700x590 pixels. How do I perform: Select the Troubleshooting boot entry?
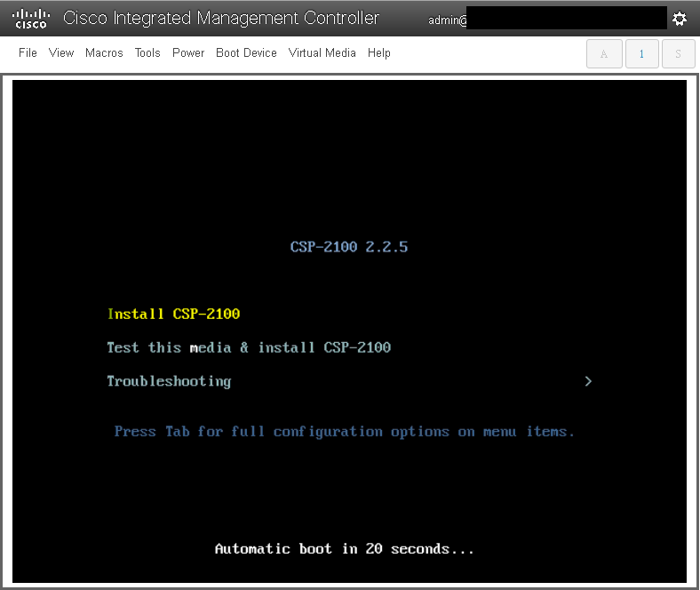tap(169, 381)
